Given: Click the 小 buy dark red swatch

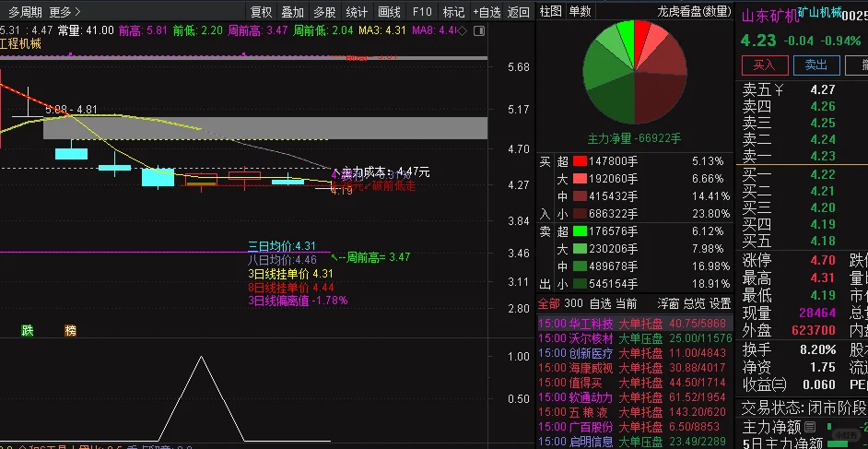Looking at the screenshot, I should [x=580, y=213].
